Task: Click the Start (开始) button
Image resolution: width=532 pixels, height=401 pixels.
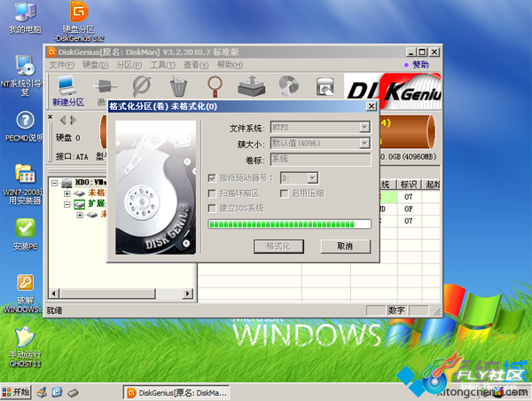Action: pyautogui.click(x=16, y=392)
